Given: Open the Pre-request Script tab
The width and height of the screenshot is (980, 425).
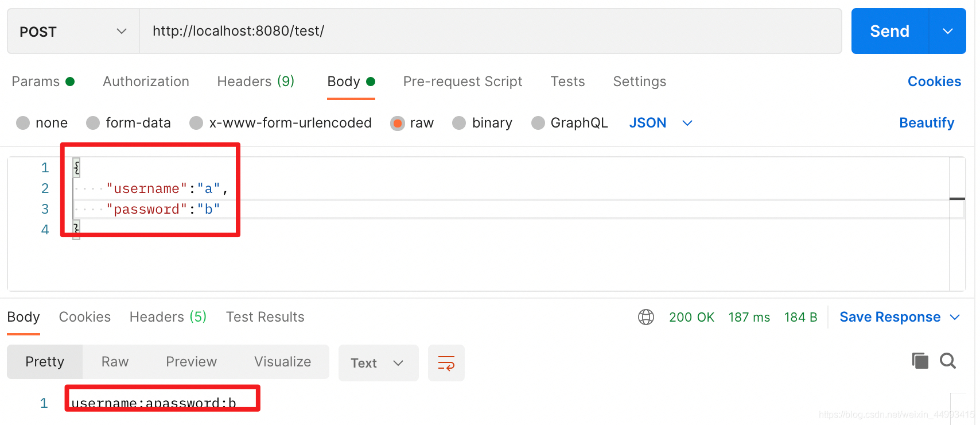Looking at the screenshot, I should click(x=462, y=82).
